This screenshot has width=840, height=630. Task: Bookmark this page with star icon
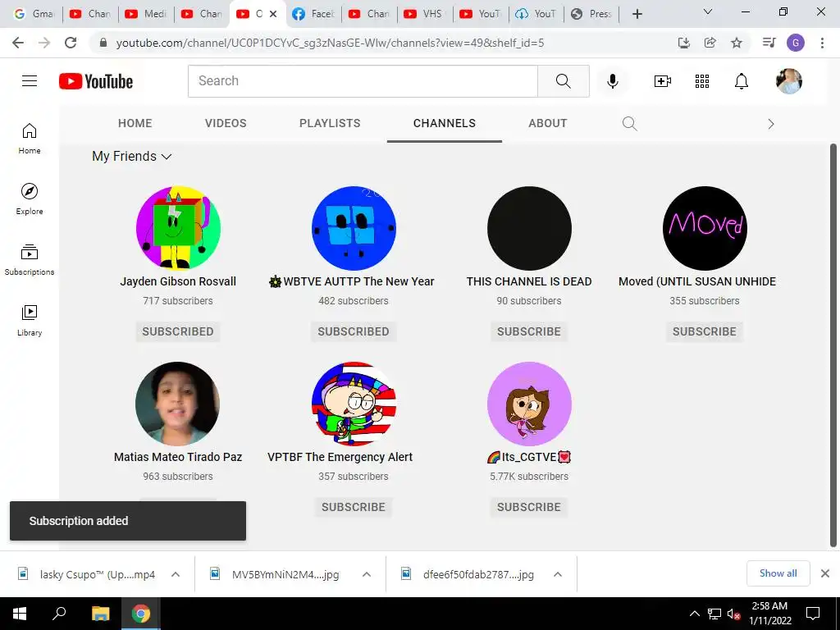pos(737,43)
